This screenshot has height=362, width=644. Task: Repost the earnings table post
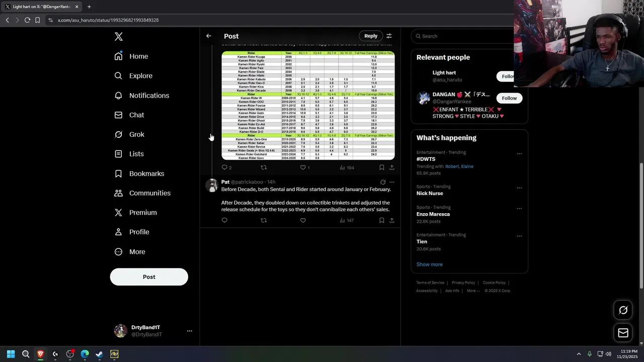point(264,167)
